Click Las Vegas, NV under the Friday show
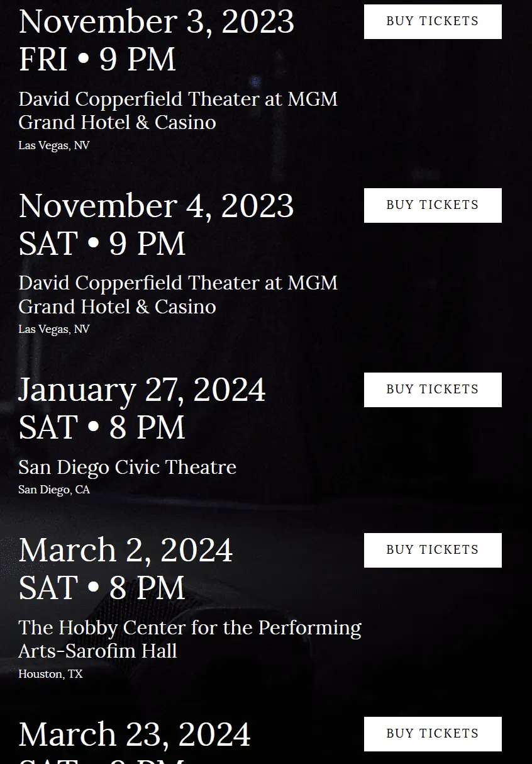Screen dimensions: 532x764 [54, 145]
